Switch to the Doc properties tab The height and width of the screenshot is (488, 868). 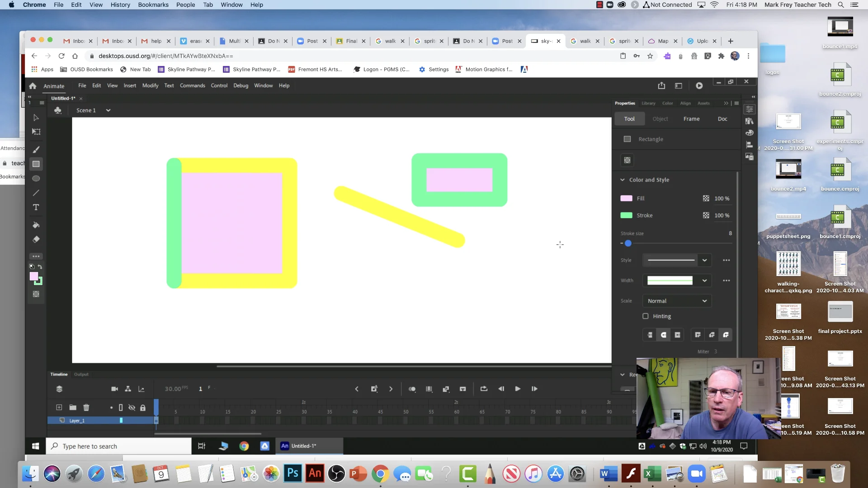point(722,119)
